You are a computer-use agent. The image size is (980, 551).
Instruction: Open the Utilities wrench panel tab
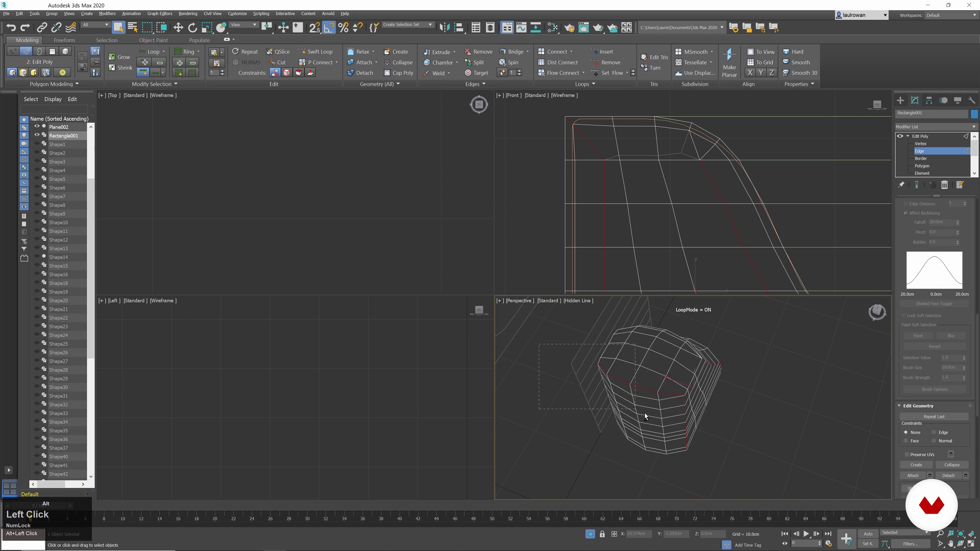[972, 101]
